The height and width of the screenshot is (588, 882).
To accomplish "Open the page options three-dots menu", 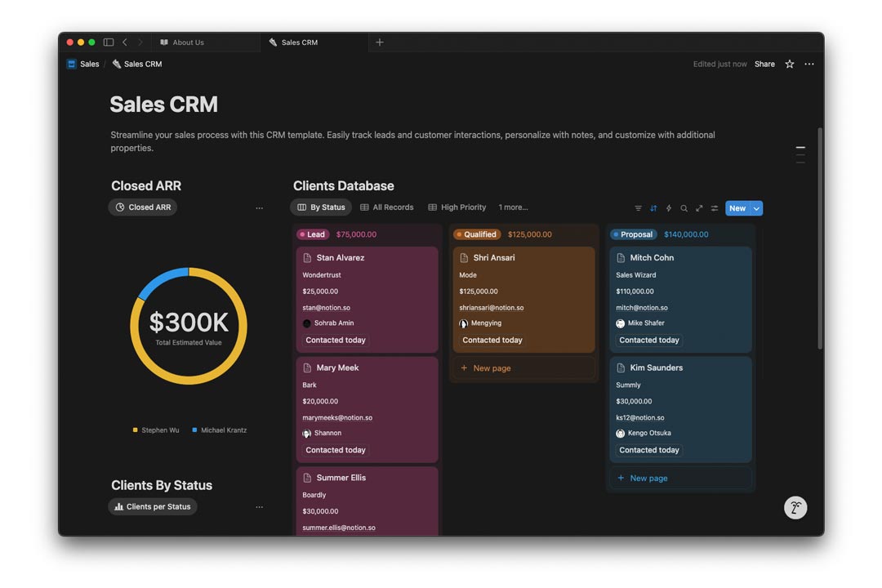I will pyautogui.click(x=808, y=65).
